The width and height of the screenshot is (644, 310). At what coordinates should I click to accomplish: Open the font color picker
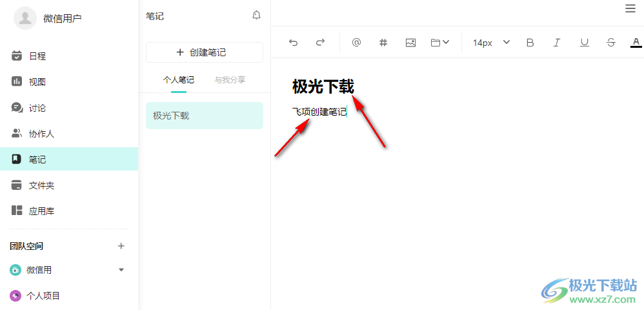(636, 43)
